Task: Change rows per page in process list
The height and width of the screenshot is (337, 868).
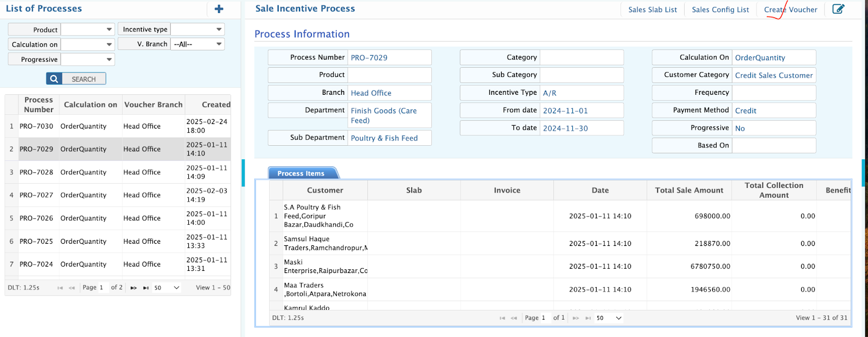Action: click(167, 288)
